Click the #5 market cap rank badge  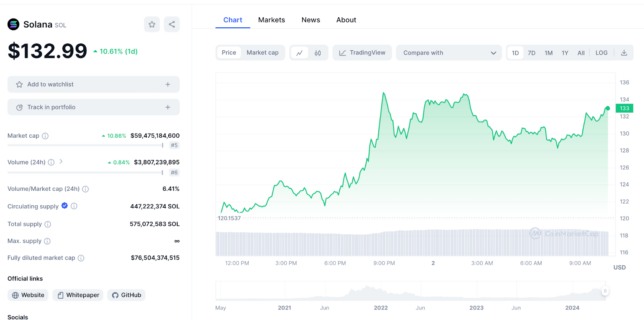tap(174, 145)
